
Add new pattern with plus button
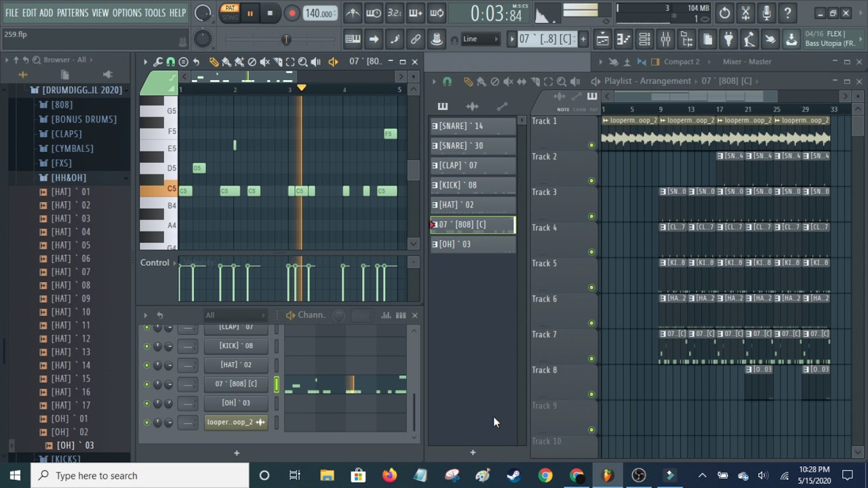[583, 39]
